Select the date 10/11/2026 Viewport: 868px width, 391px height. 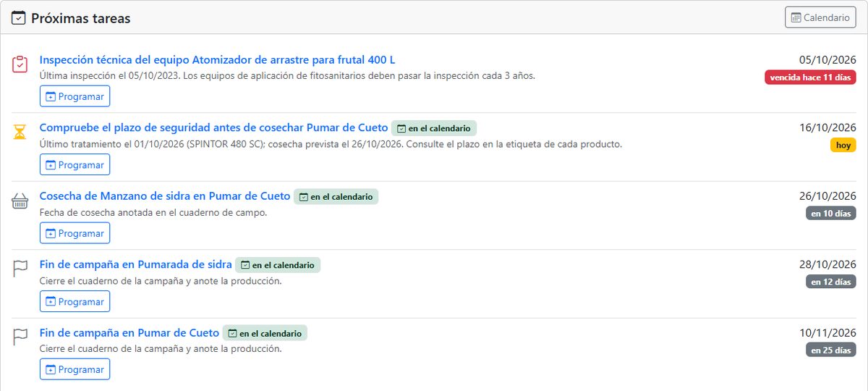[x=827, y=332]
